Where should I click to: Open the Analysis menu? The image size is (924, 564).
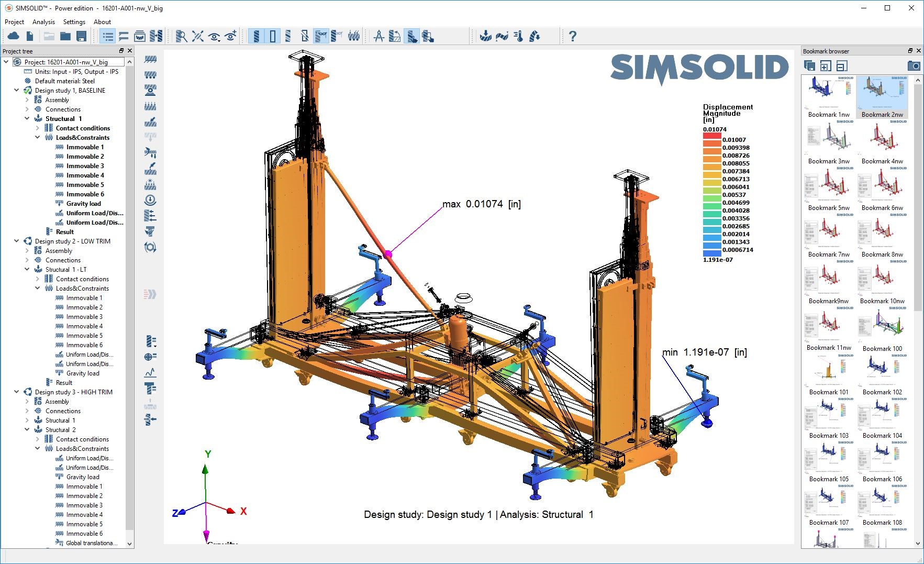(43, 21)
